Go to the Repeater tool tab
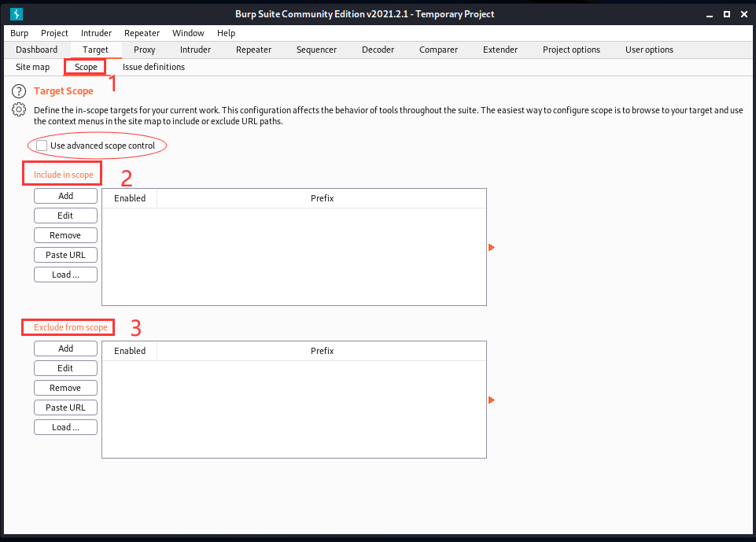756x542 pixels. [253, 50]
